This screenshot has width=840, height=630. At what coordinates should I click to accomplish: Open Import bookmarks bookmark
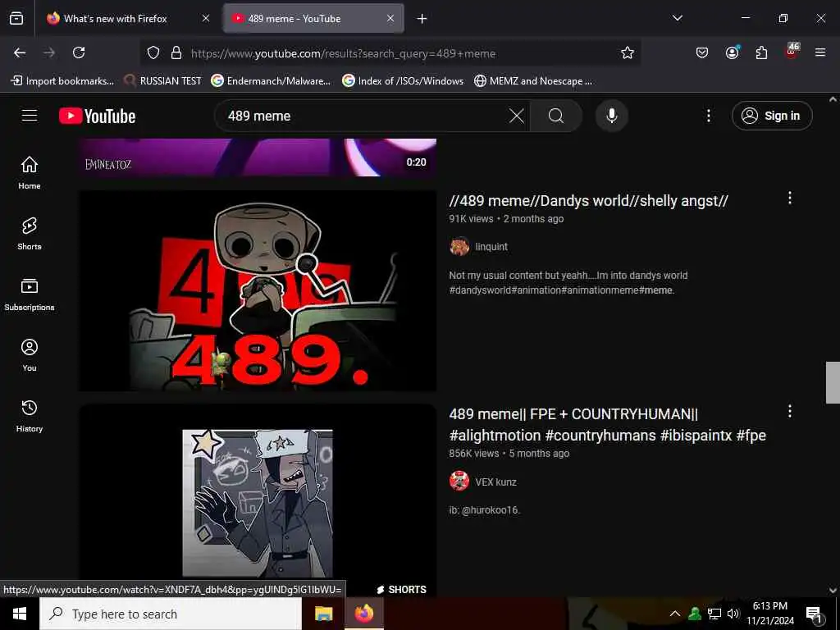[62, 81]
